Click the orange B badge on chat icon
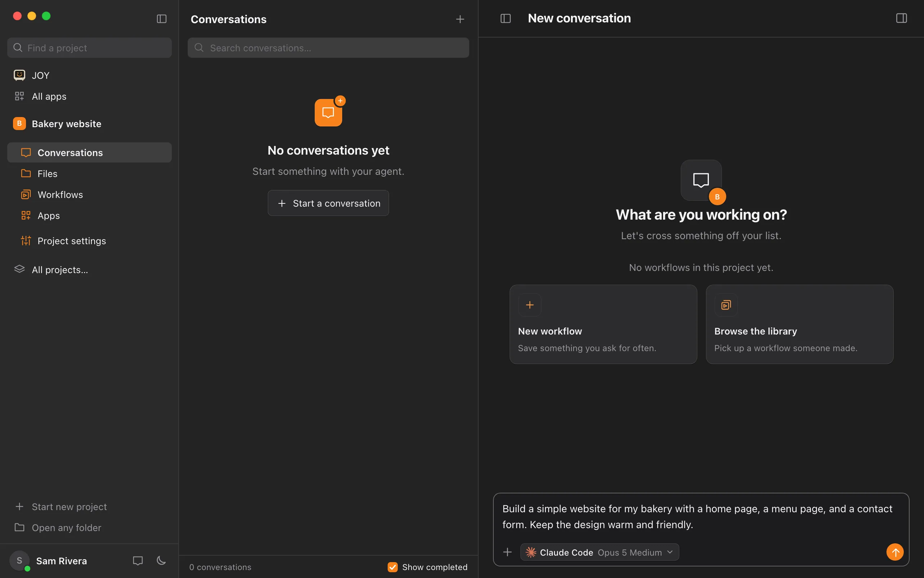The height and width of the screenshot is (578, 924). point(718,197)
